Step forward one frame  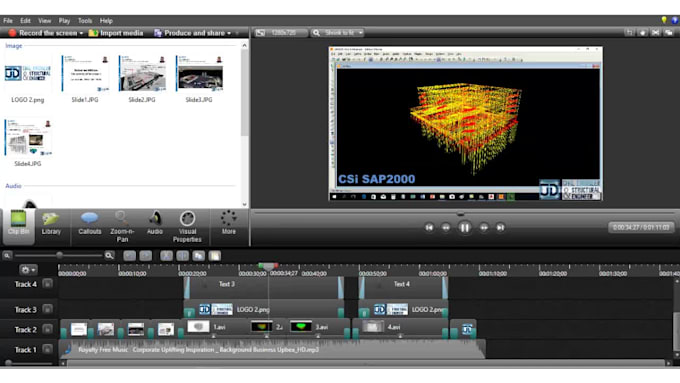[x=484, y=227]
